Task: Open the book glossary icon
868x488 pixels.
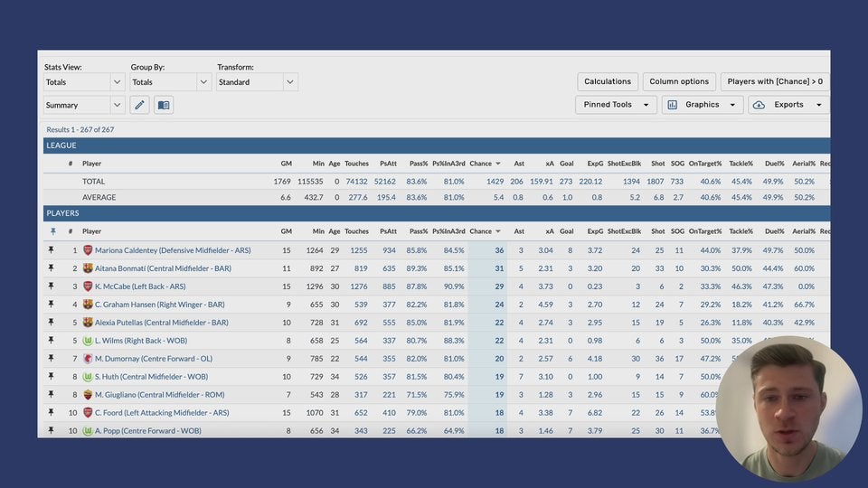Action: point(164,105)
